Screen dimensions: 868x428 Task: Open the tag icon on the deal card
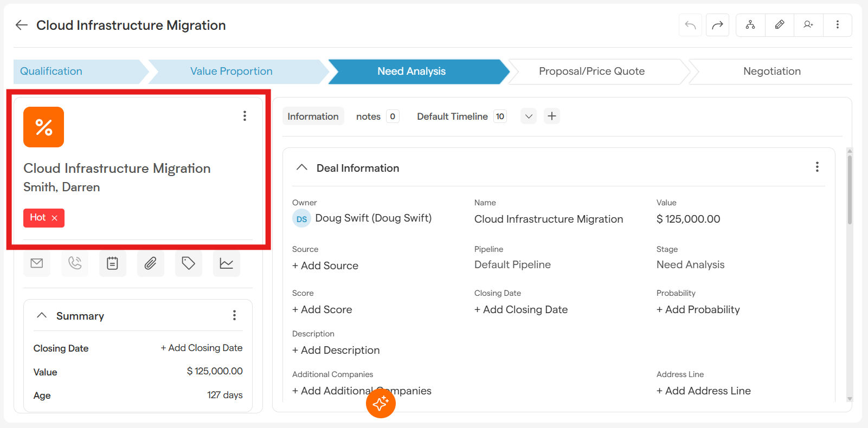pyautogui.click(x=188, y=263)
